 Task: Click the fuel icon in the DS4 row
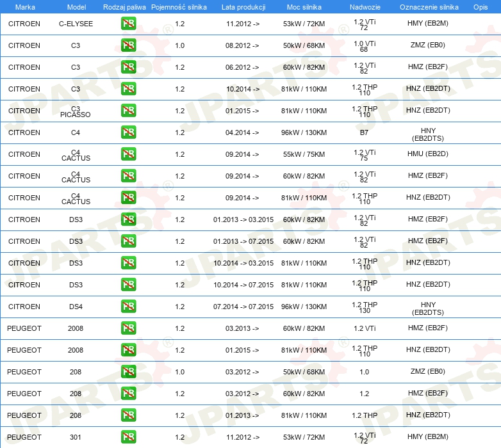[x=128, y=307]
